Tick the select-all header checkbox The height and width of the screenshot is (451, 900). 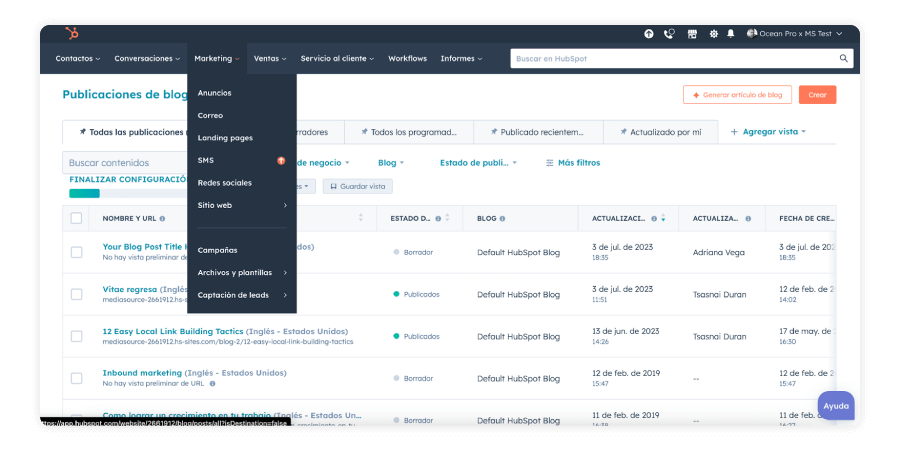tap(76, 218)
